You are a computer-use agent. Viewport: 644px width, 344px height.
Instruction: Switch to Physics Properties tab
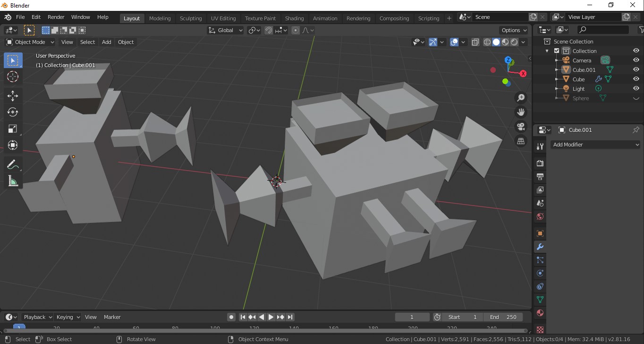tap(539, 273)
